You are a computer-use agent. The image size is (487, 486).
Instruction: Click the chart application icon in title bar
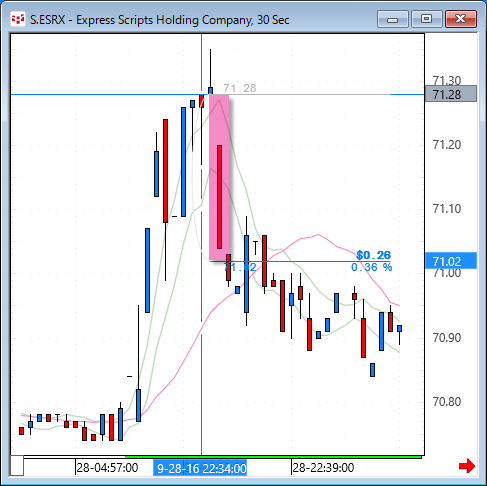[x=18, y=19]
